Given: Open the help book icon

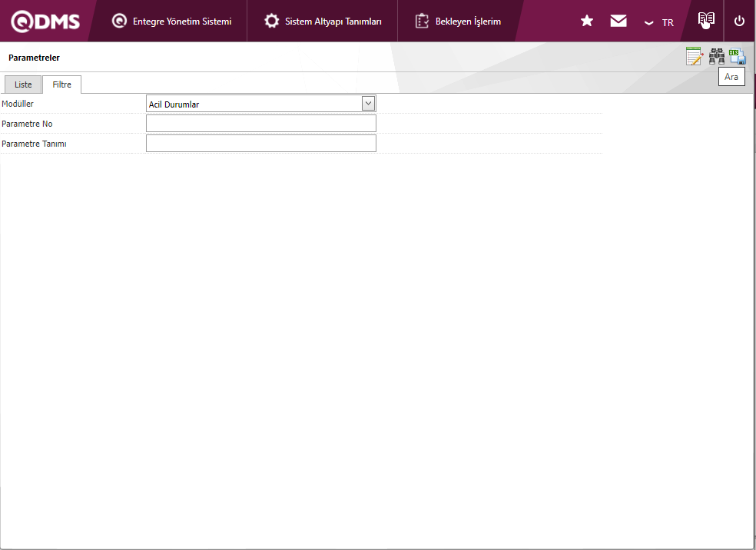Looking at the screenshot, I should (x=706, y=20).
